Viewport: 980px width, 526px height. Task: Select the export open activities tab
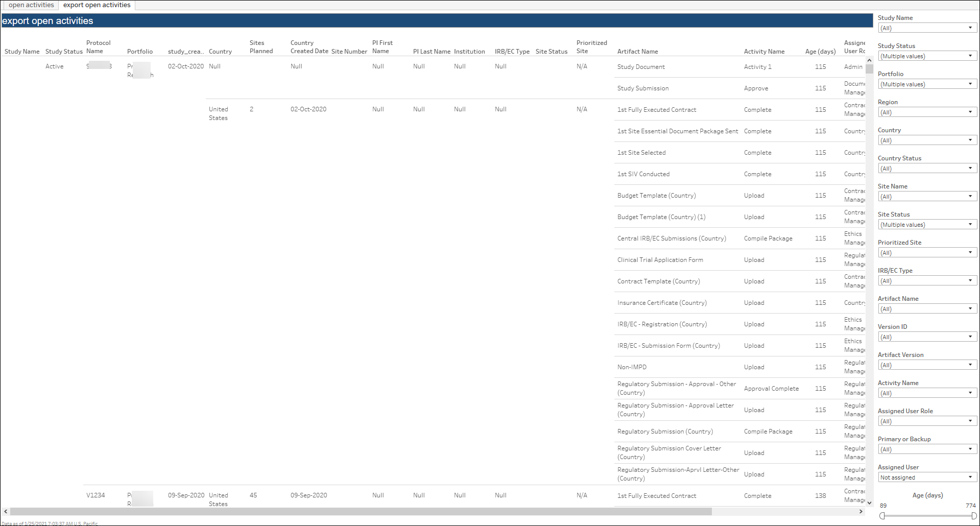click(x=97, y=5)
